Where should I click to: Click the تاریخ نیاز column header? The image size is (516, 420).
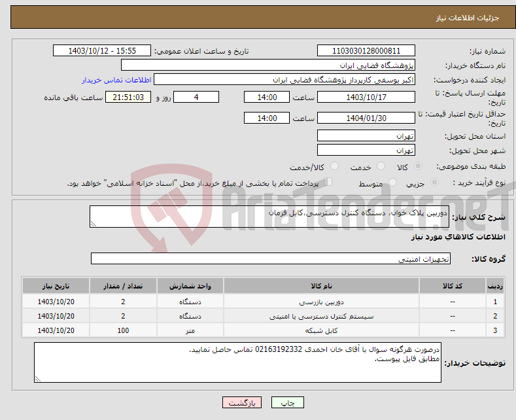(x=56, y=286)
